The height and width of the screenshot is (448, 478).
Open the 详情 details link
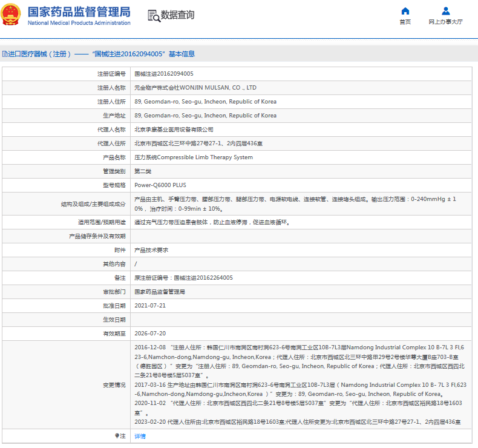(140, 436)
